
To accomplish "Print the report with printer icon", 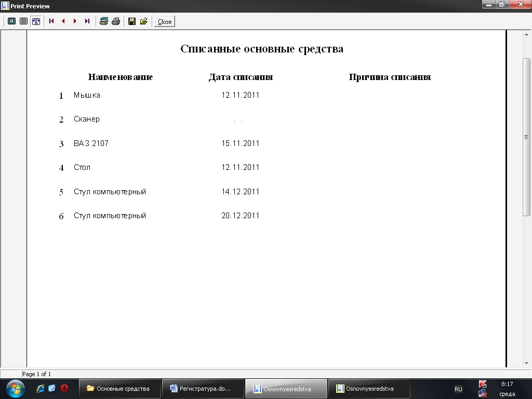I will pos(116,21).
